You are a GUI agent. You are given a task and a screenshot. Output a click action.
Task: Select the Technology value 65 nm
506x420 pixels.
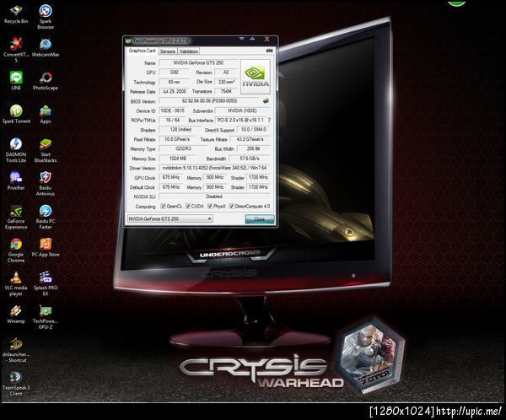coord(174,82)
